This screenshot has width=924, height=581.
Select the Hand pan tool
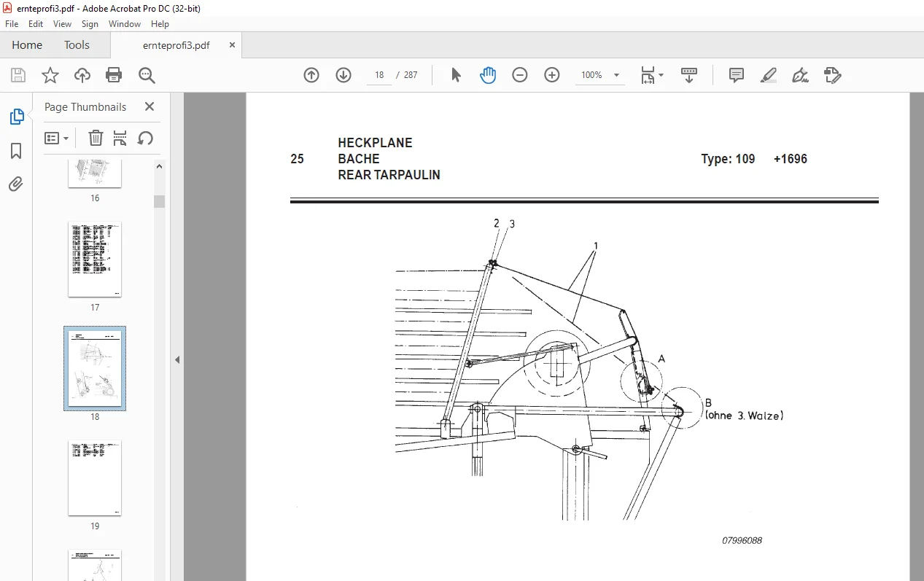[x=488, y=75]
